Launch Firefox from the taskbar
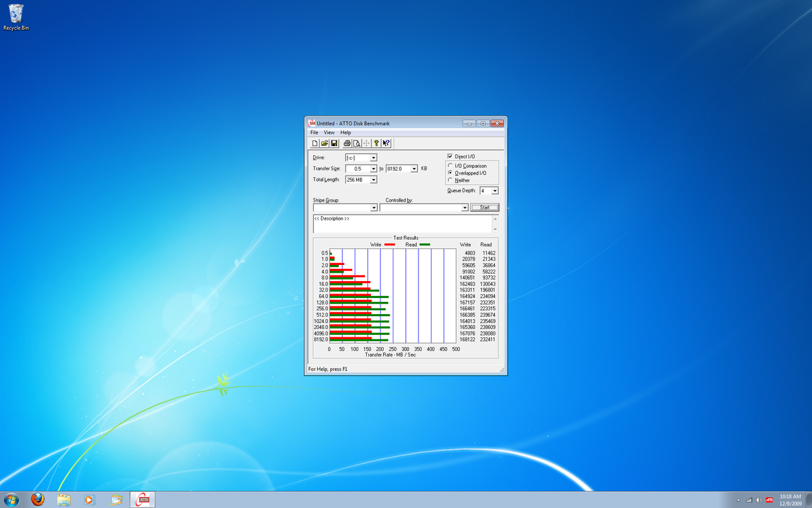Image resolution: width=812 pixels, height=508 pixels. click(x=38, y=500)
